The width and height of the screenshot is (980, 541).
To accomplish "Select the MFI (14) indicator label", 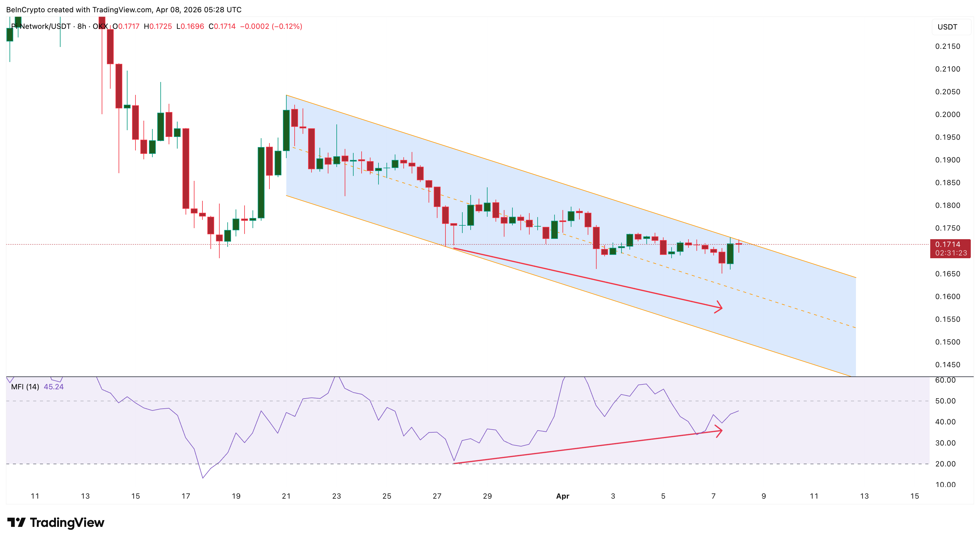I will [x=25, y=387].
